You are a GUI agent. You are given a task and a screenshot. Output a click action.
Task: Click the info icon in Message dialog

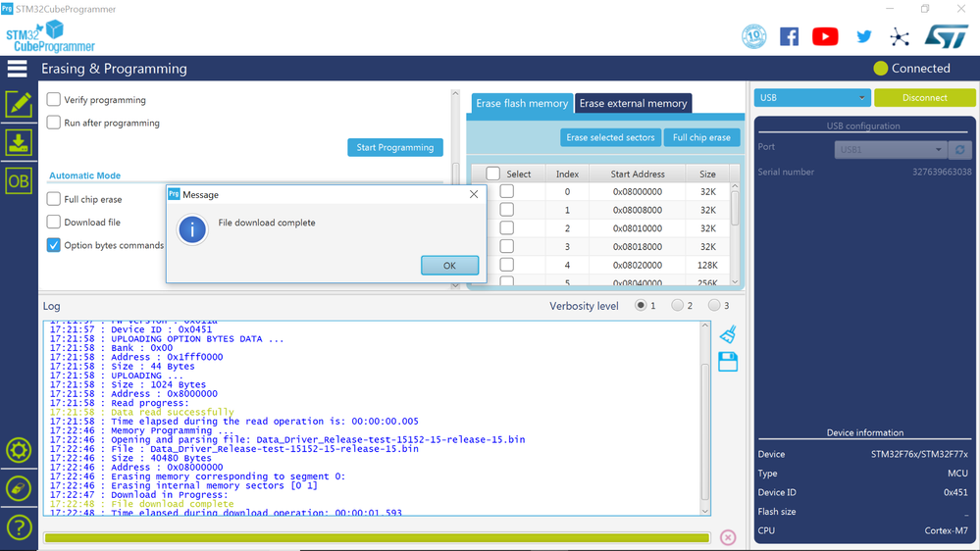pos(192,229)
